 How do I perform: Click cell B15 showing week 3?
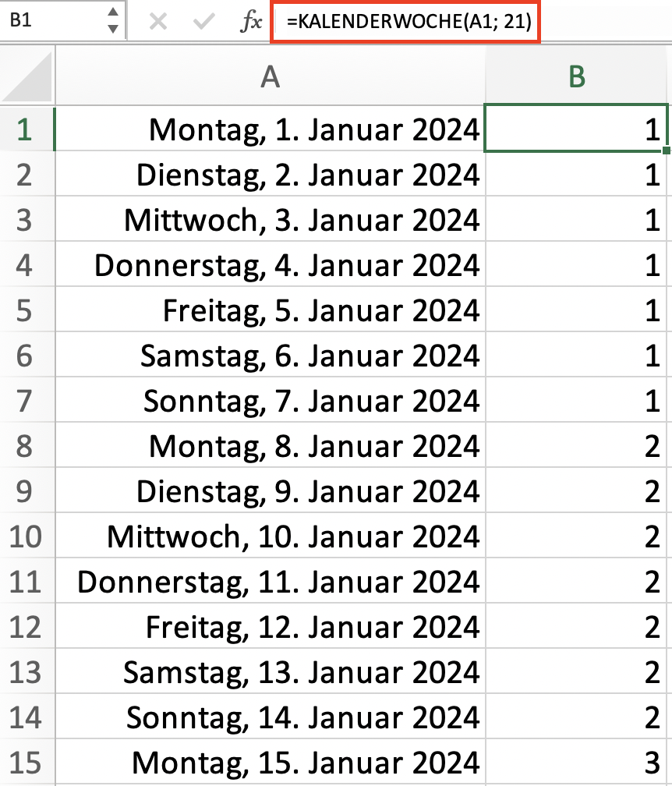576,762
